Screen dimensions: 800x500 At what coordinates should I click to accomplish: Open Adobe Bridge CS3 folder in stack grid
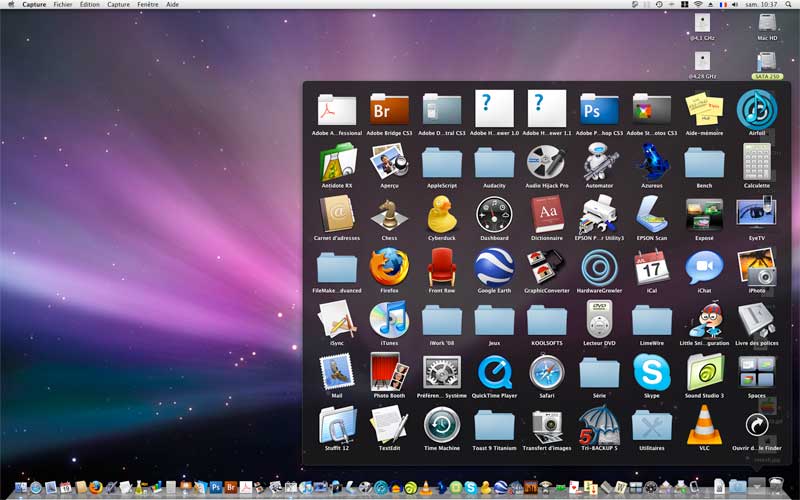(x=389, y=109)
